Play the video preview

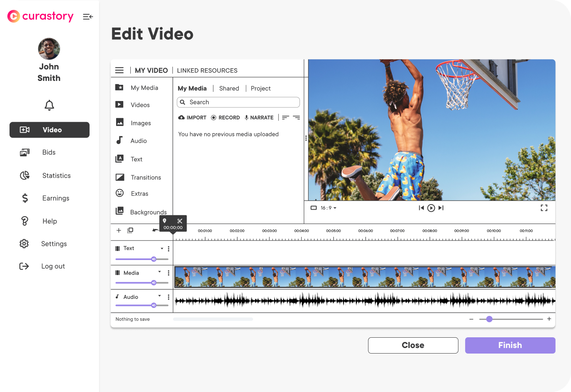tap(431, 208)
